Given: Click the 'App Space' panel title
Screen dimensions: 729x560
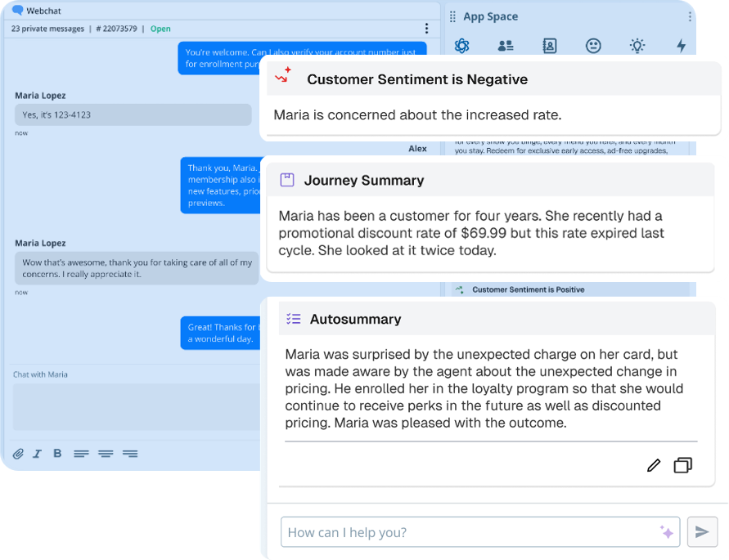Looking at the screenshot, I should [x=490, y=16].
